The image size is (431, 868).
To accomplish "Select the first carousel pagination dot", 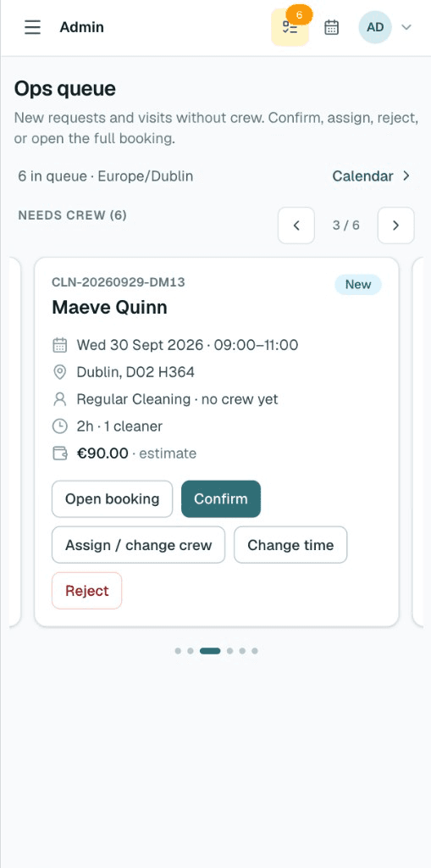I will [178, 651].
